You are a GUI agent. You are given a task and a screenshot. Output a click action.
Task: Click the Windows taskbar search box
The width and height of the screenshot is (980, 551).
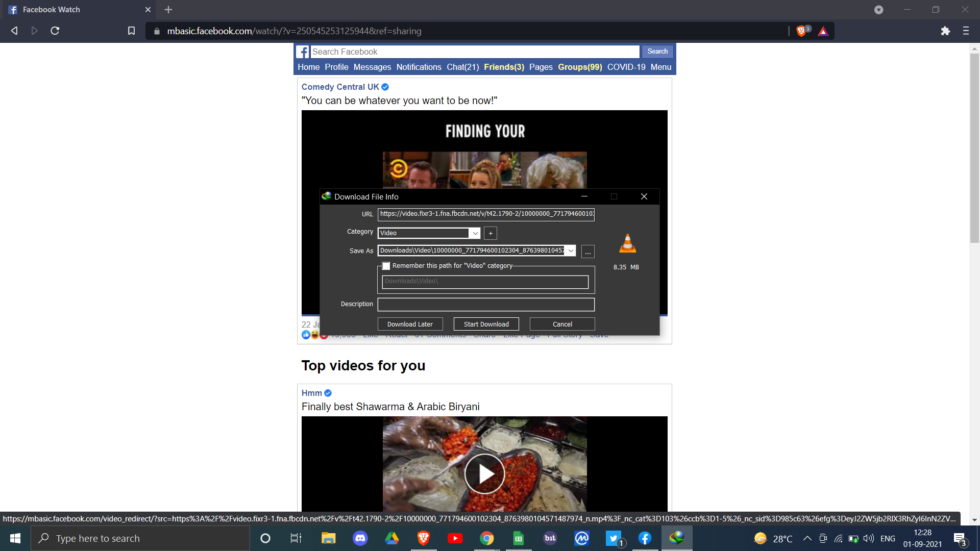(140, 538)
